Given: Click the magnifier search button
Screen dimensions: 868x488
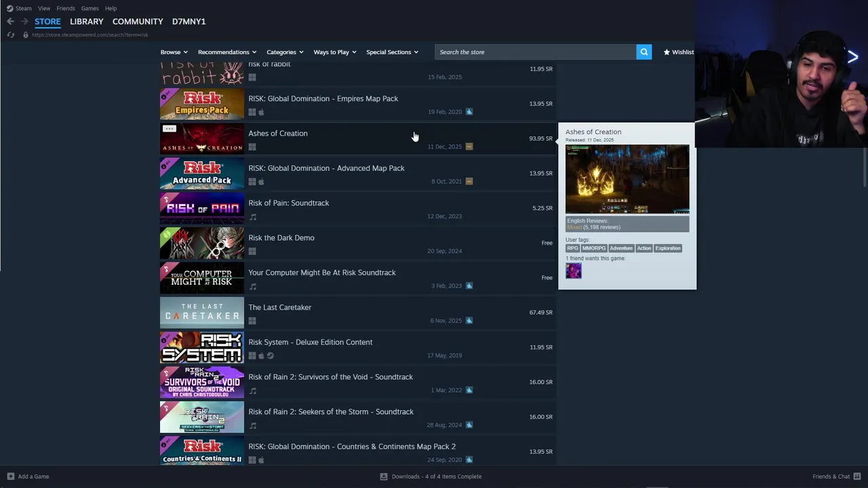Looking at the screenshot, I should click(x=644, y=52).
